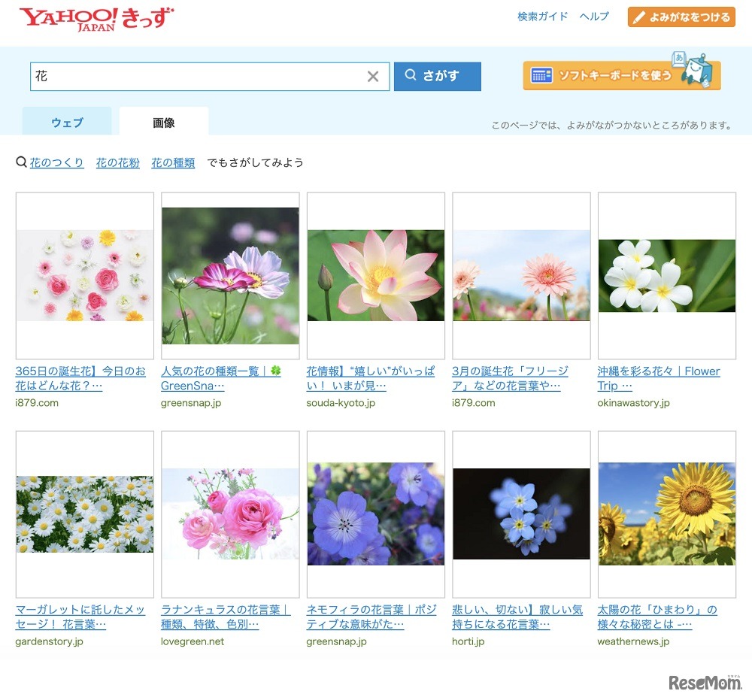The image size is (752, 700).
Task: Open the lotus flower image result
Action: tap(375, 275)
